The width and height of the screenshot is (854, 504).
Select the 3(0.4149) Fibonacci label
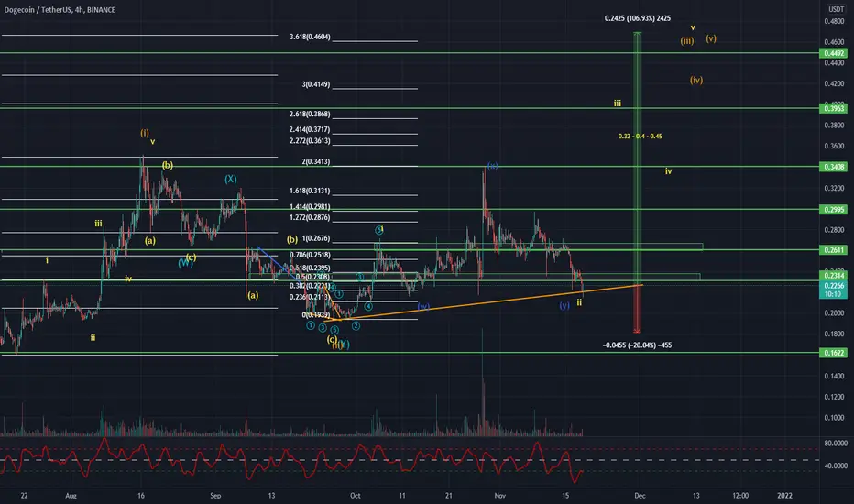click(316, 84)
